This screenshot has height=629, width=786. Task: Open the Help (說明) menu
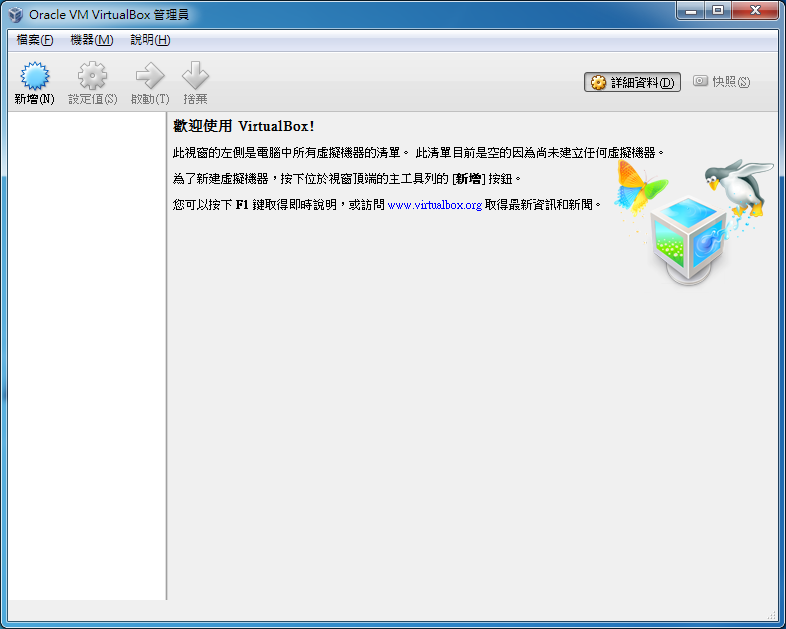coord(150,40)
